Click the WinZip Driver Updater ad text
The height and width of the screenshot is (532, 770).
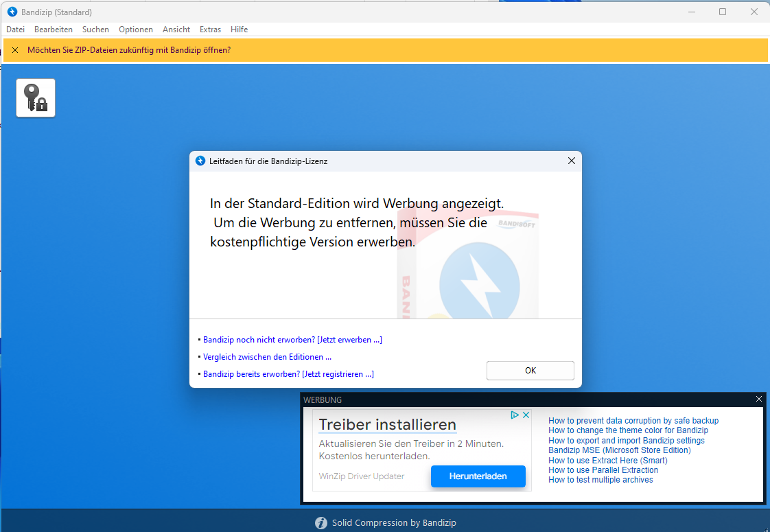point(362,476)
